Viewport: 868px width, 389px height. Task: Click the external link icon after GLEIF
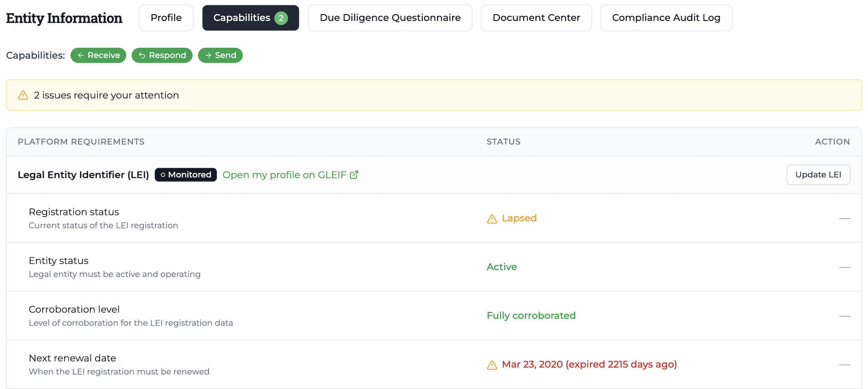(354, 174)
